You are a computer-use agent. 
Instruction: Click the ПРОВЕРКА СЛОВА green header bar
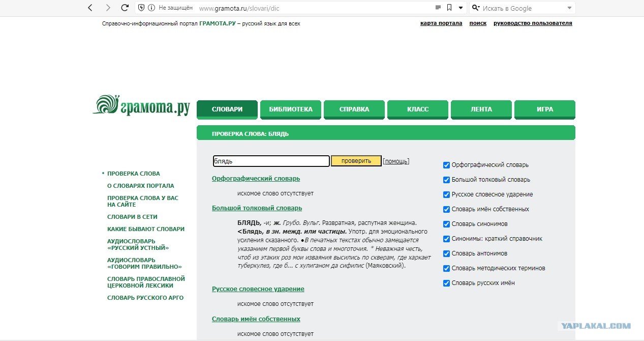pos(386,133)
